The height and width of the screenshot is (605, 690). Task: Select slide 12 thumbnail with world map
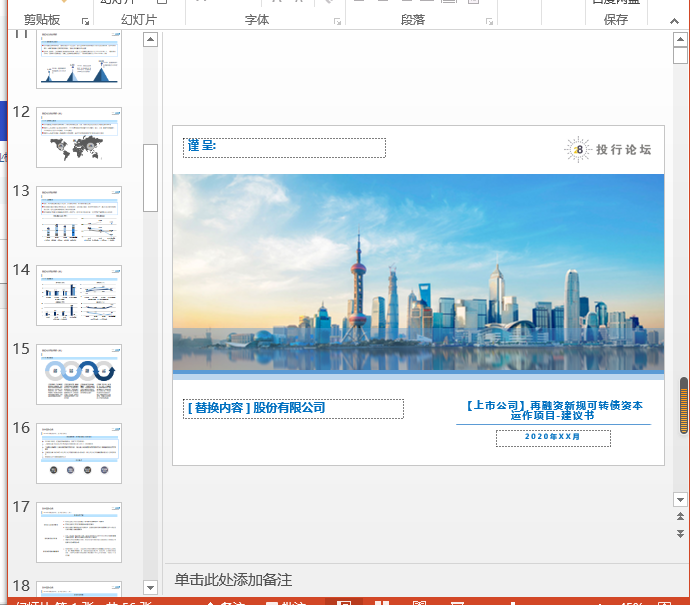point(79,137)
